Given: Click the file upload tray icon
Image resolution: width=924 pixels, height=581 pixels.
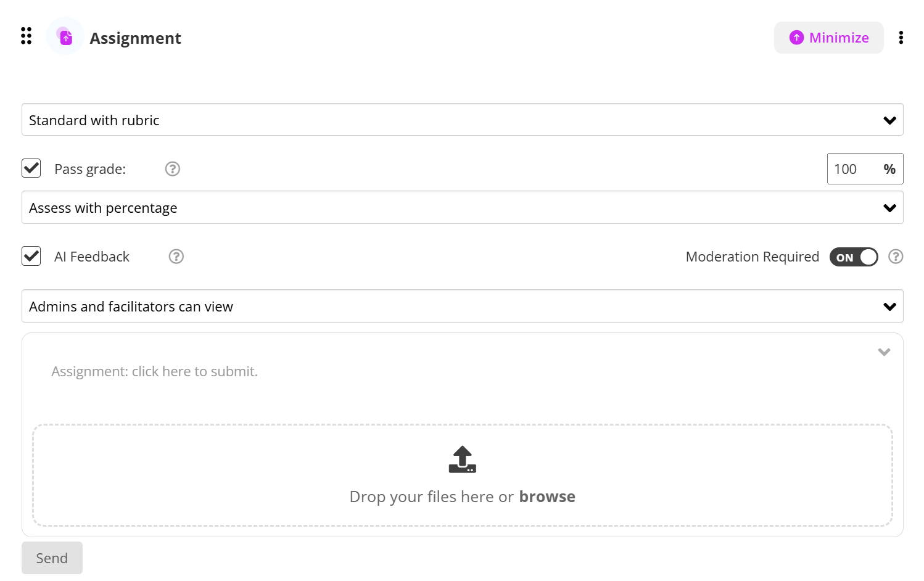Looking at the screenshot, I should pyautogui.click(x=462, y=459).
